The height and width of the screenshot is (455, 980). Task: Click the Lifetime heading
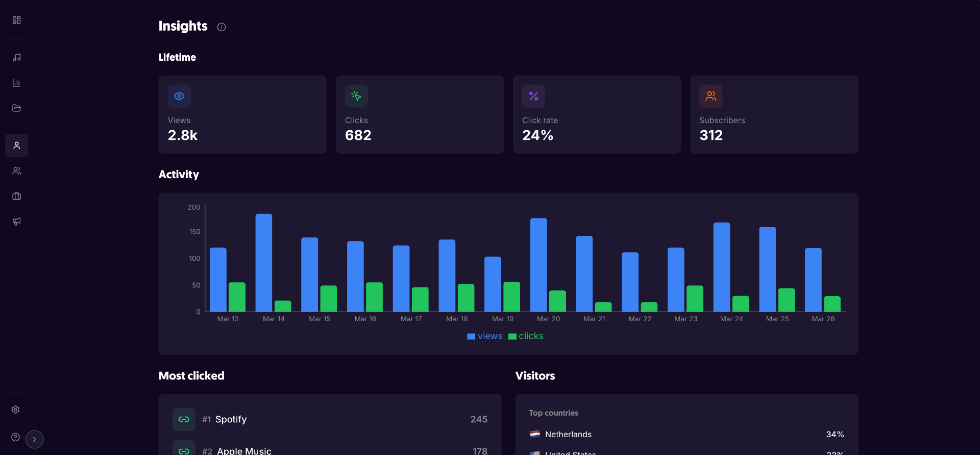click(177, 57)
